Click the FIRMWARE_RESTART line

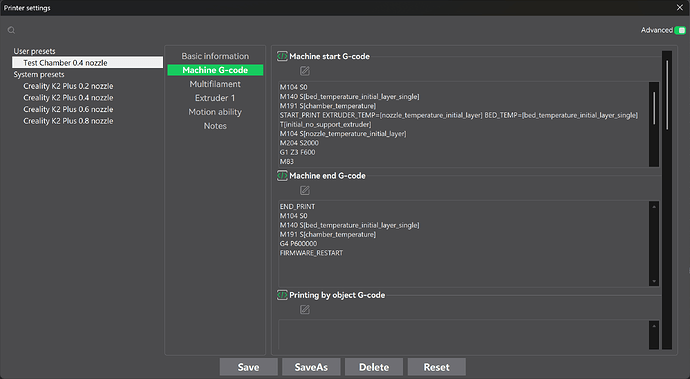click(311, 253)
